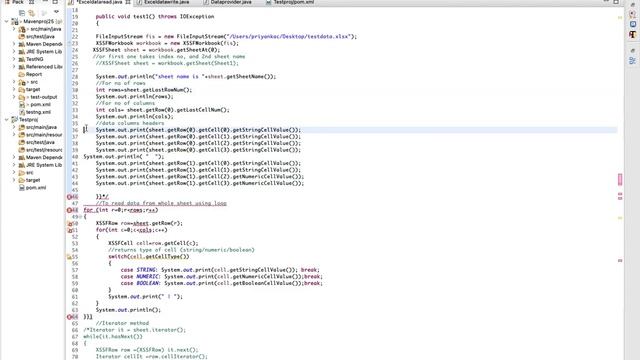
Task: Open the Testproj/pom.xml editor tab
Action: [291, 2]
